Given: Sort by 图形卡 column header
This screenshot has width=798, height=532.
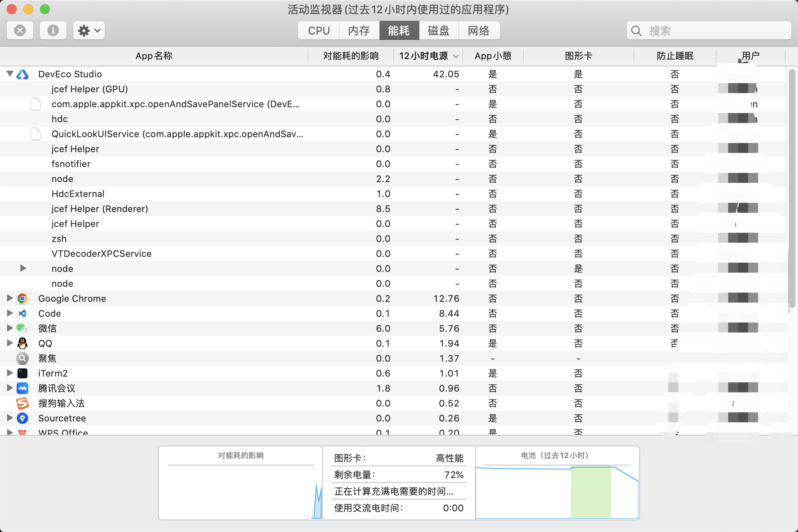Looking at the screenshot, I should [x=579, y=56].
